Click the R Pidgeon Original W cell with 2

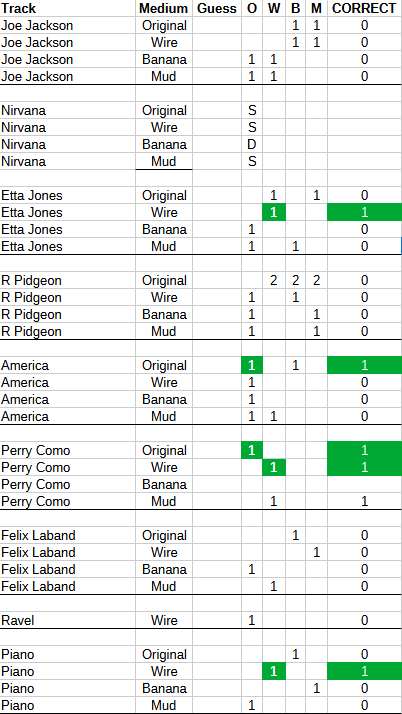tap(274, 280)
